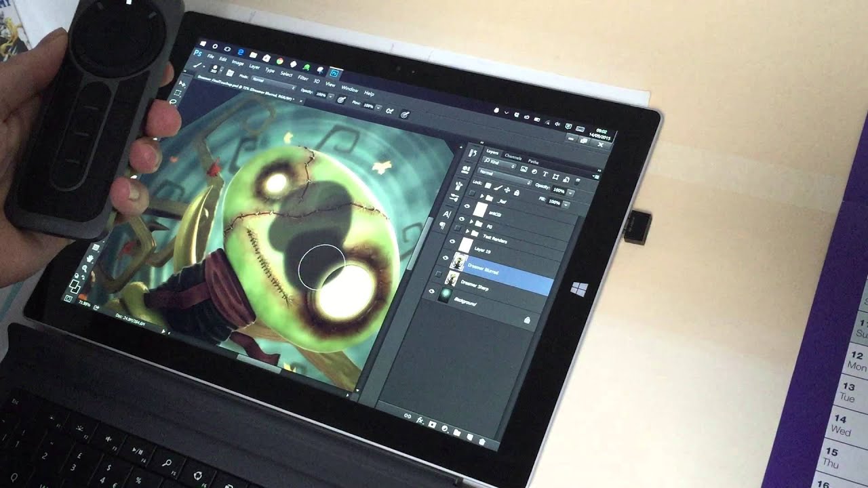The width and height of the screenshot is (868, 488).
Task: Filter layers by adjustment layer type
Action: (534, 171)
